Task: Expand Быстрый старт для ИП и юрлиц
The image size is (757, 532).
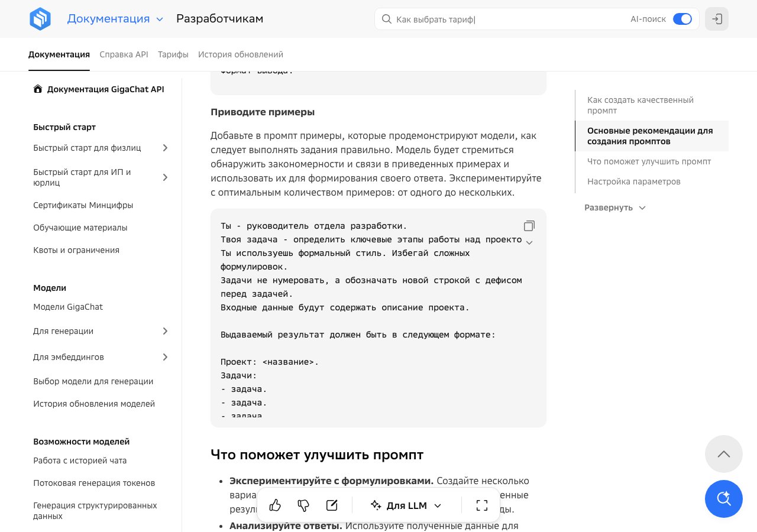Action: click(x=166, y=177)
